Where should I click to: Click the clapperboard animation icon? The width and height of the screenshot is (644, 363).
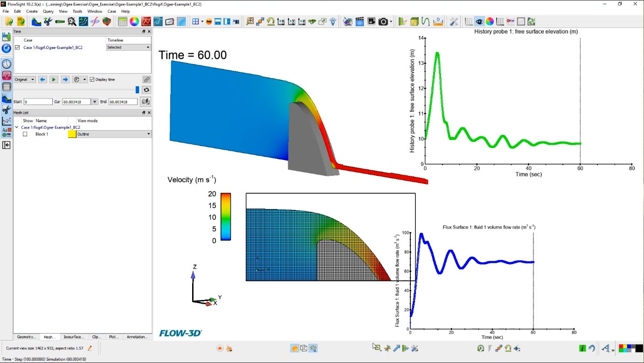(360, 21)
